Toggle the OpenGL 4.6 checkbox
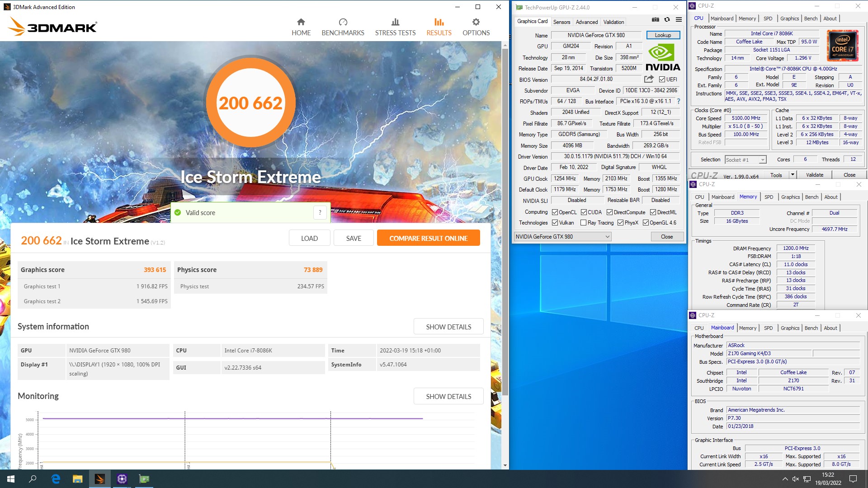This screenshot has width=868, height=488. coord(646,223)
